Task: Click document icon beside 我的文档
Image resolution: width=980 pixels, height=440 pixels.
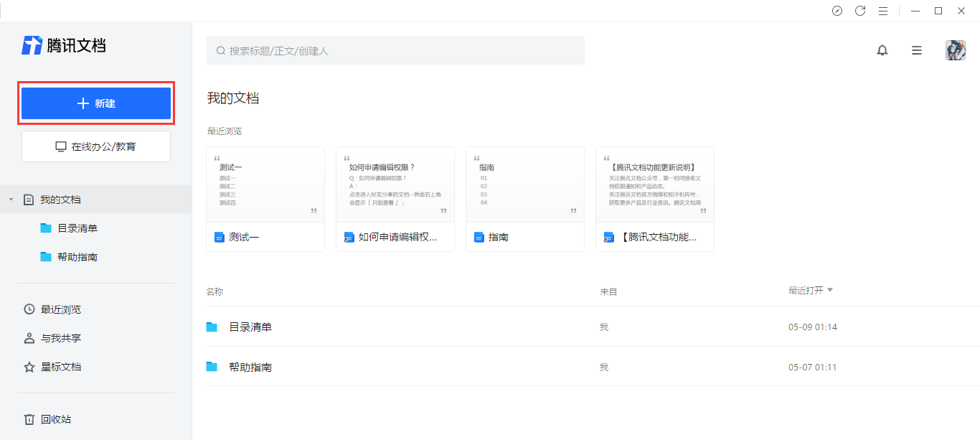Action: [29, 200]
